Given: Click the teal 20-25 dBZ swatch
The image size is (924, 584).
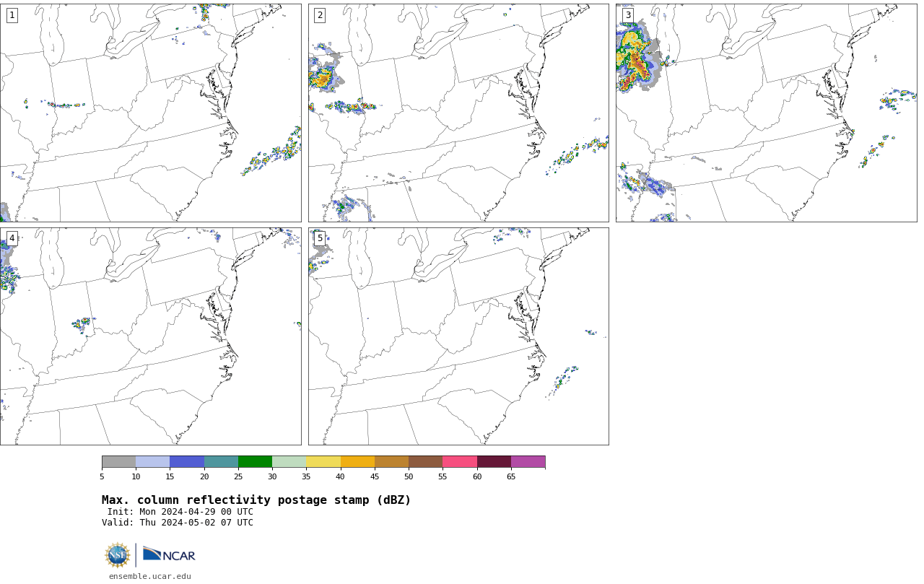Looking at the screenshot, I should point(221,462).
